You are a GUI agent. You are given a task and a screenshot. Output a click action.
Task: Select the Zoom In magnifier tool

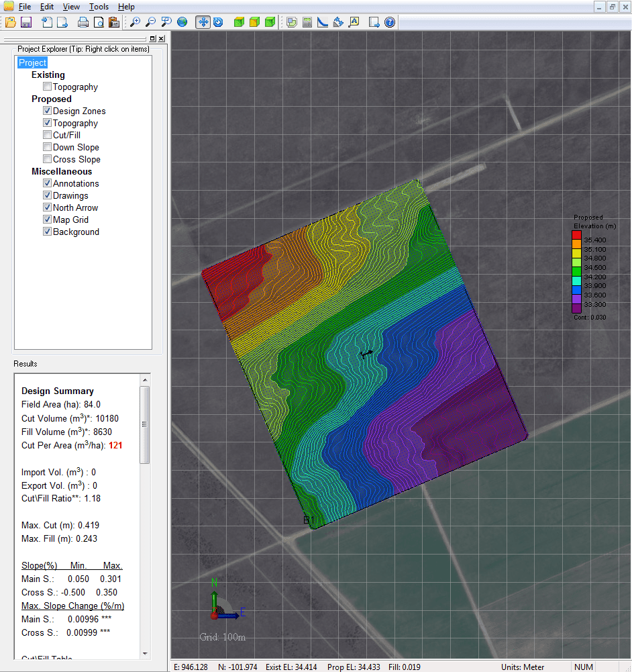(x=136, y=22)
